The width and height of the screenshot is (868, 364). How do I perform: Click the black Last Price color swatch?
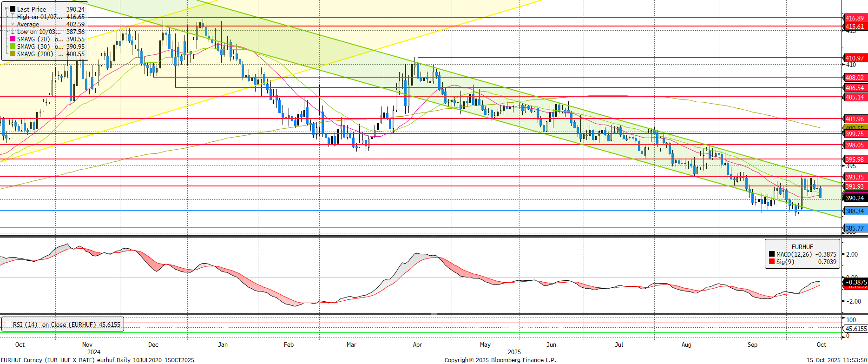point(13,9)
